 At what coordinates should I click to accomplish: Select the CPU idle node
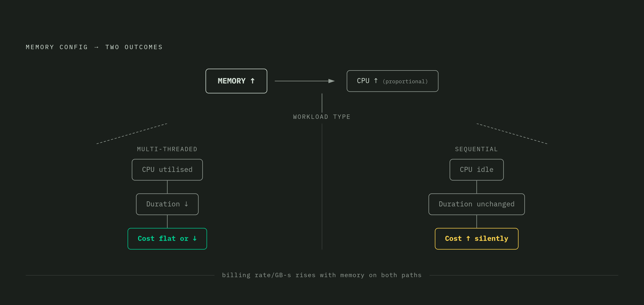pos(477,170)
